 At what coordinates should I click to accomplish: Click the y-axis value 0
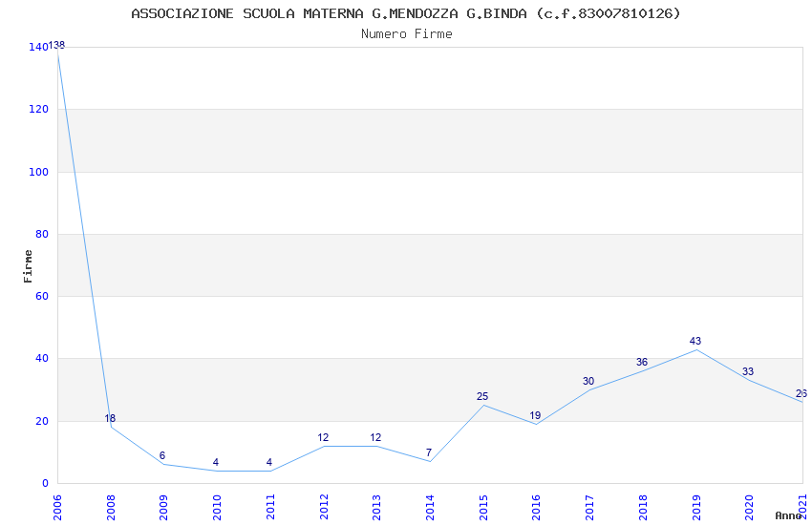pyautogui.click(x=45, y=483)
